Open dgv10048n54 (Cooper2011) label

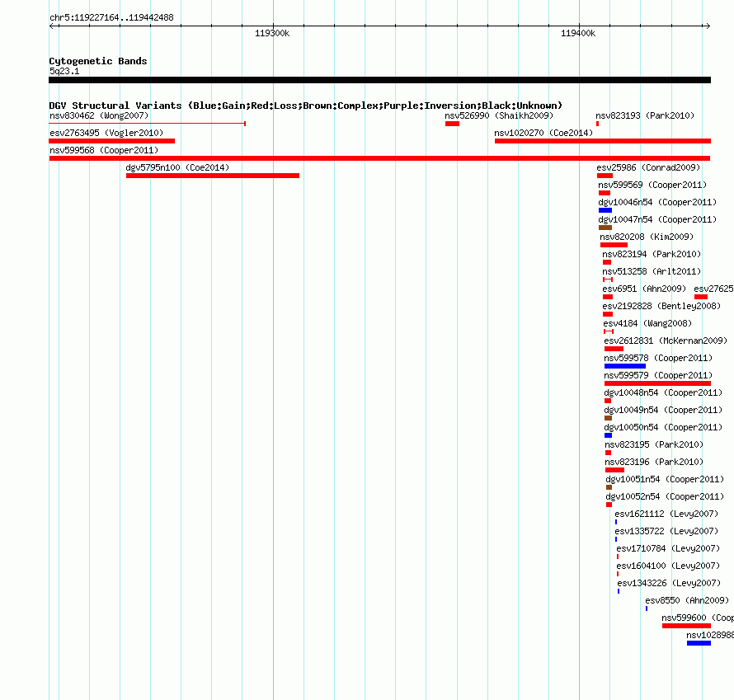pyautogui.click(x=663, y=392)
